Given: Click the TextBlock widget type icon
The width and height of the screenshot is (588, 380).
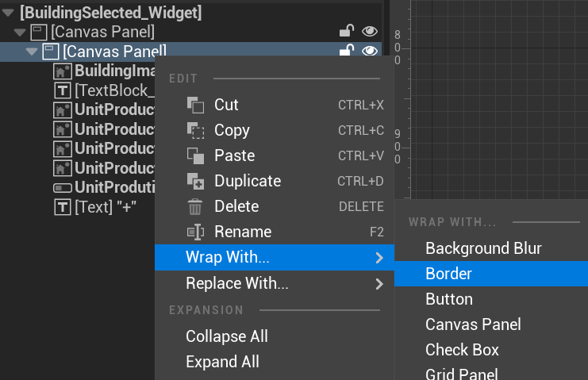Looking at the screenshot, I should (62, 90).
